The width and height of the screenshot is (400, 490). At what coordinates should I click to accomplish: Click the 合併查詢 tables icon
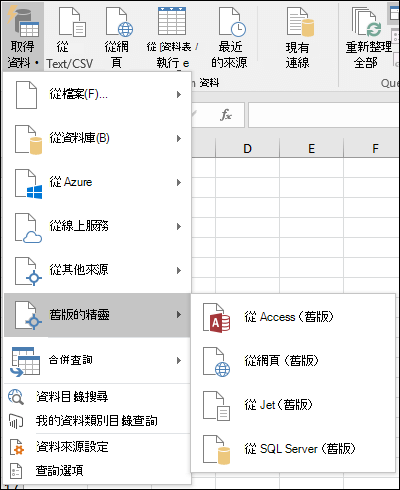[x=25, y=362]
